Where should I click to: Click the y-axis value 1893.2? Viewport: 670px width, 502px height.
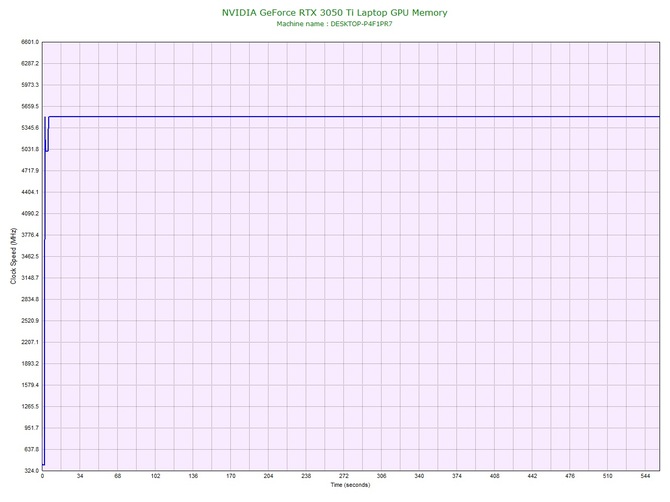[x=30, y=364]
